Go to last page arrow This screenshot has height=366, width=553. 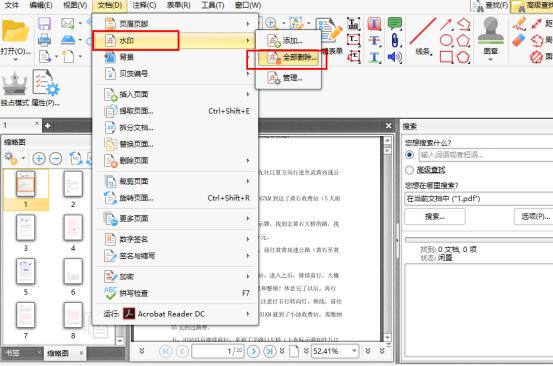(x=270, y=351)
